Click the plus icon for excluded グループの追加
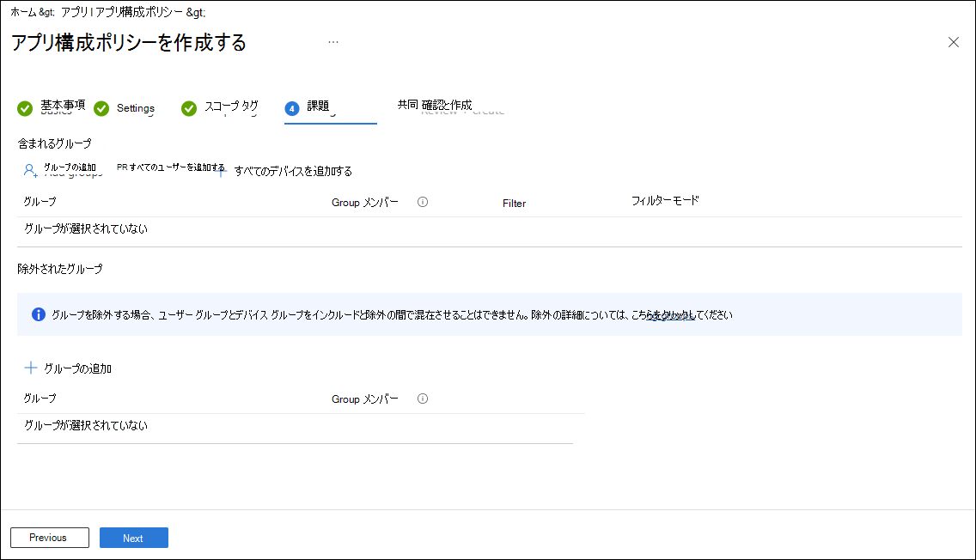The height and width of the screenshot is (560, 976). (31, 368)
